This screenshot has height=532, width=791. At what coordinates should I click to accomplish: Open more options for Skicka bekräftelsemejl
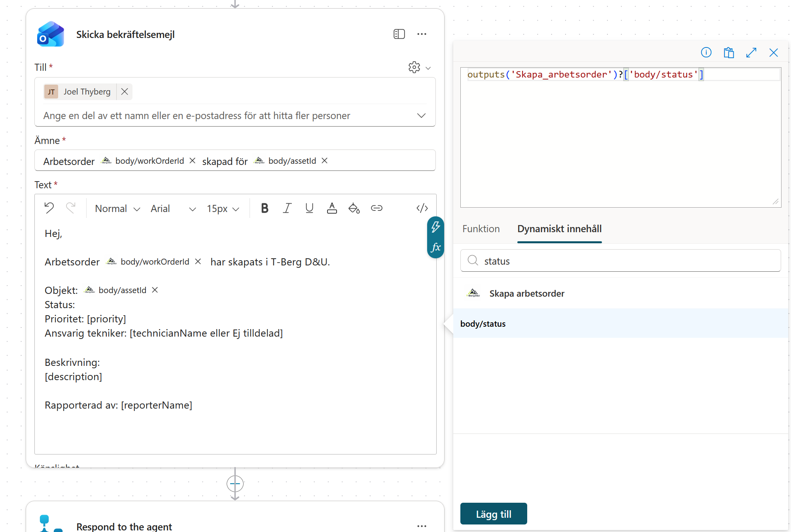[x=422, y=34]
